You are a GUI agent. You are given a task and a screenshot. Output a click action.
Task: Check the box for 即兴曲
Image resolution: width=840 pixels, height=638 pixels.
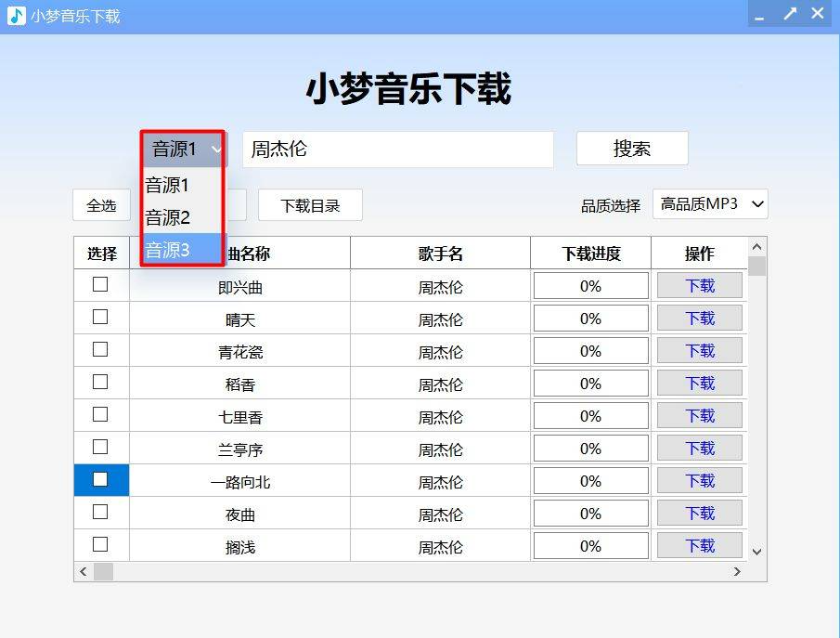coord(100,284)
